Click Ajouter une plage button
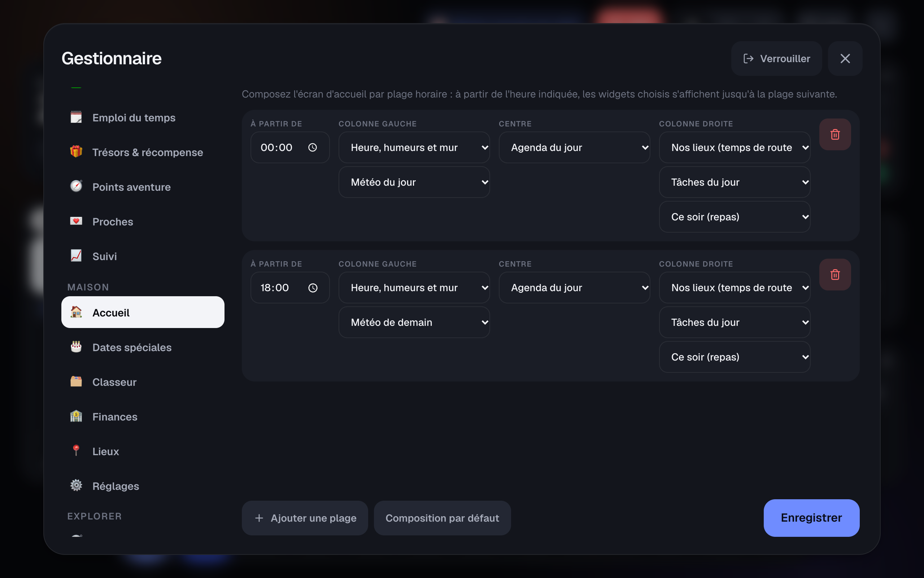This screenshot has width=924, height=578. [x=305, y=518]
